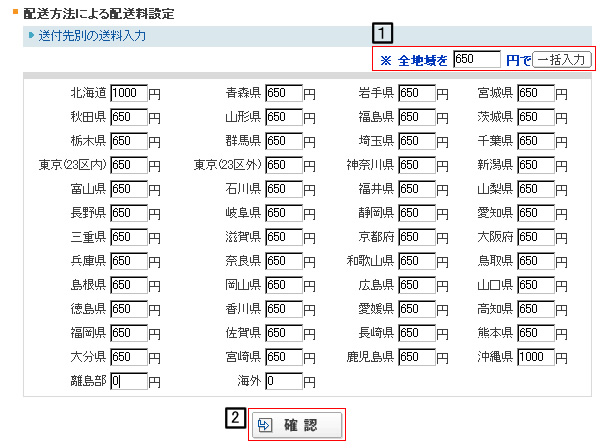Viewport: 602px width, 448px height.
Task: Click the 長野県 shipping fee field
Action: point(129,213)
